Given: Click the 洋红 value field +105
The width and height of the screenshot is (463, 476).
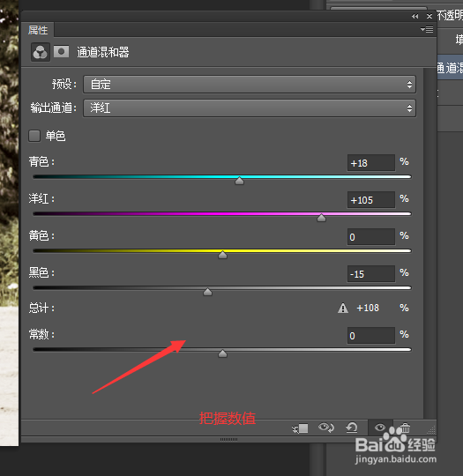Looking at the screenshot, I should point(371,200).
